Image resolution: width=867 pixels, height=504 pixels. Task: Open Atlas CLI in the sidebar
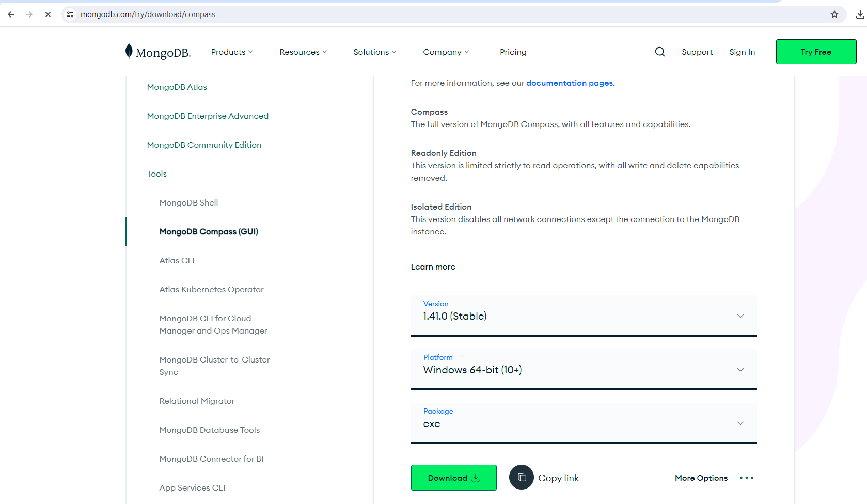[x=177, y=260]
